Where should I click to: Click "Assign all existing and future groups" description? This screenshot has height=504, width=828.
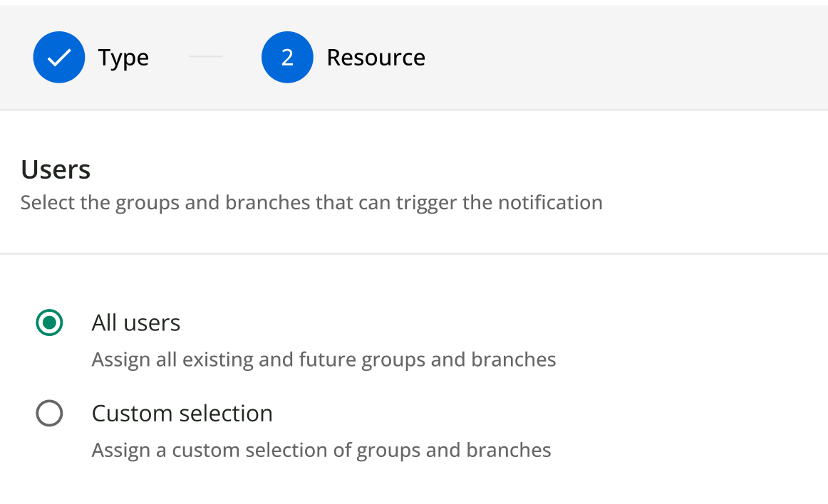coord(324,359)
